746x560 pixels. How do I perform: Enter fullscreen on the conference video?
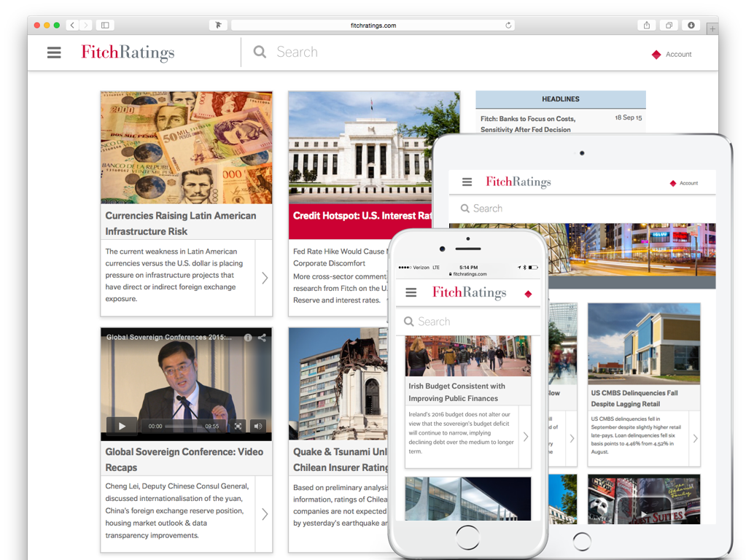click(238, 427)
